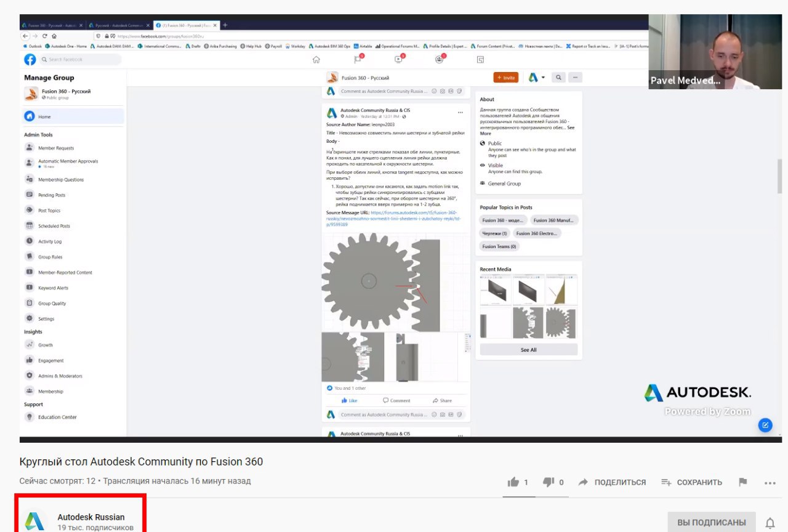Click the comment field below the Like button
Viewport: 788px width, 532px height.
click(x=402, y=414)
